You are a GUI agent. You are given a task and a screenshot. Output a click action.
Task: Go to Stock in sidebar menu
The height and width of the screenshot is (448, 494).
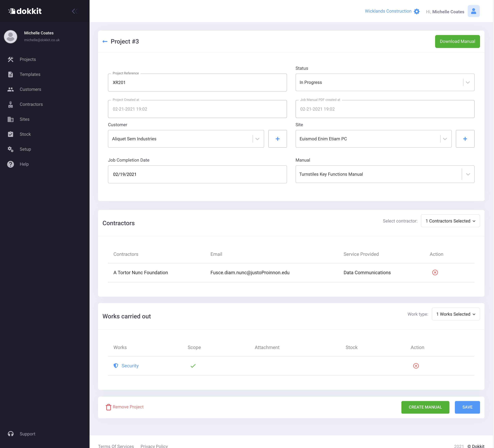[25, 134]
